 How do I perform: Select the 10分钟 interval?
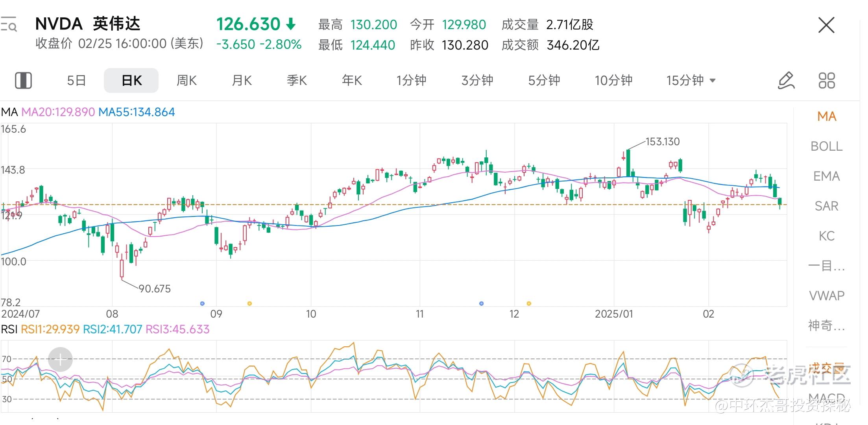pyautogui.click(x=613, y=80)
